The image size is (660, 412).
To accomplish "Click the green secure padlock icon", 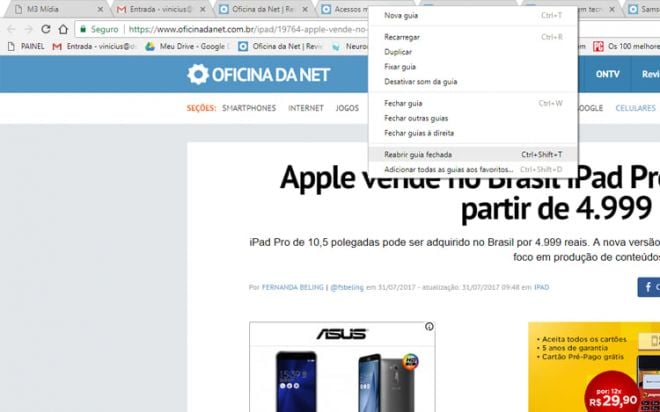I will pyautogui.click(x=83, y=29).
